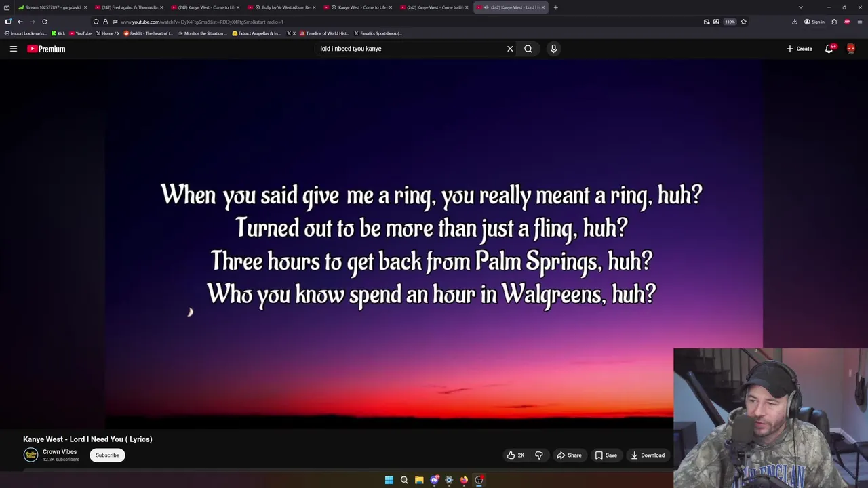Screen dimensions: 868x488
Task: Open the Firefox extensions puzzle icon
Action: click(x=834, y=22)
